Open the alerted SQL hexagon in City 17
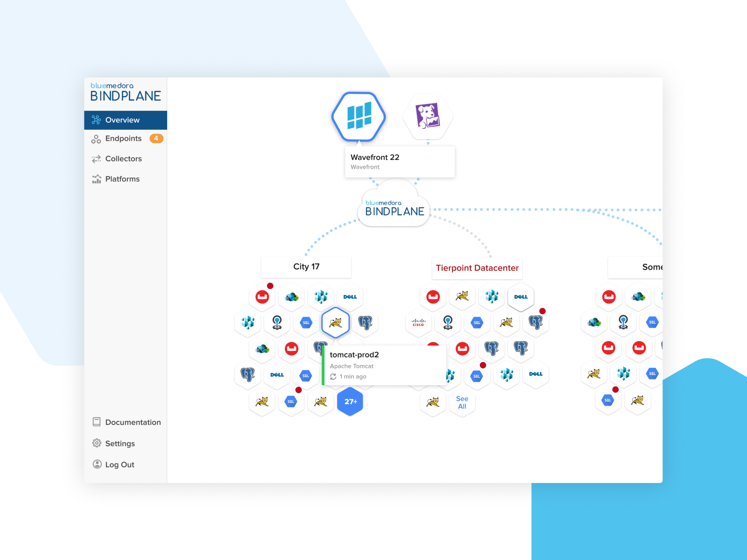Viewport: 747px width, 560px height. 291,402
